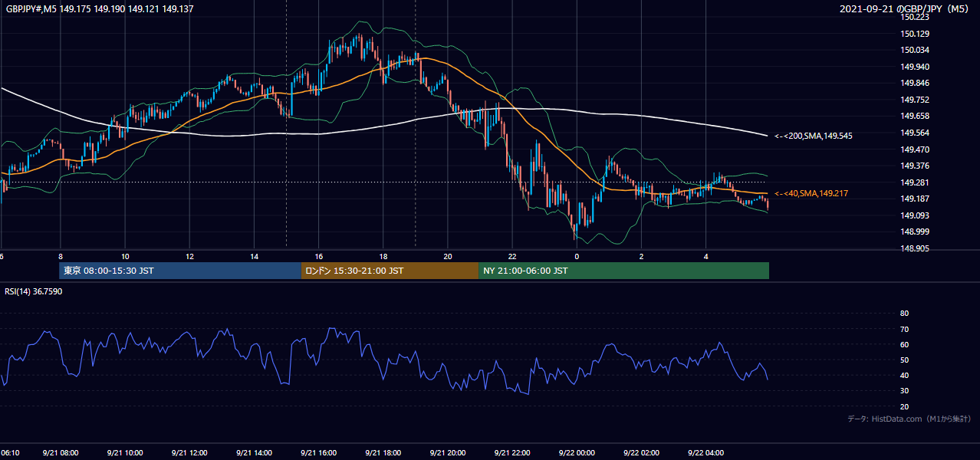Click the 149.281 price axis label
This screenshot has height=460, width=980.
(915, 182)
